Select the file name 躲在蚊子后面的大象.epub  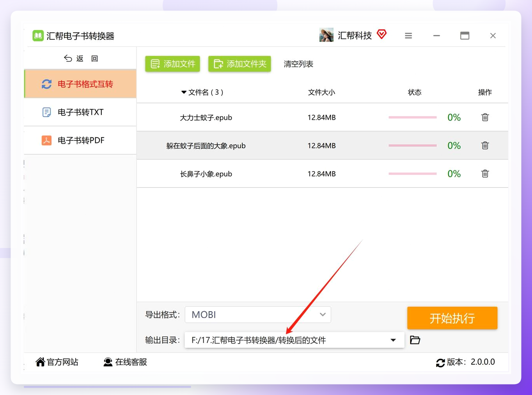click(x=206, y=146)
